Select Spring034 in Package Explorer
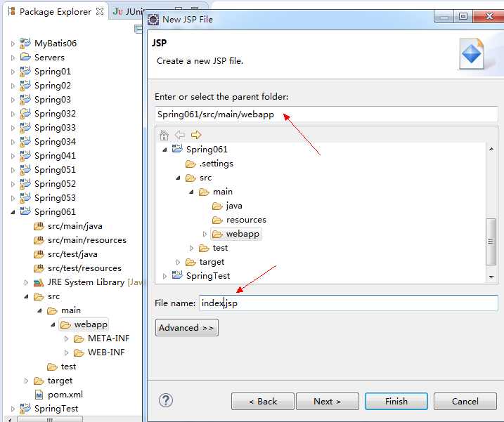 pyautogui.click(x=55, y=142)
